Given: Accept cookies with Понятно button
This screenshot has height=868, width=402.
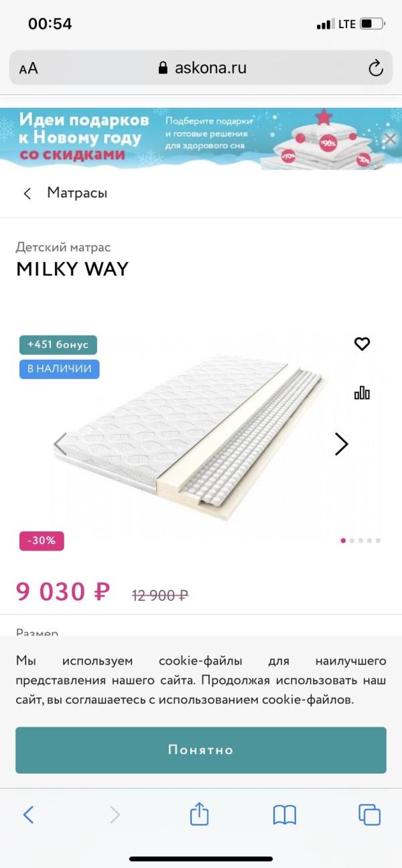Looking at the screenshot, I should [x=201, y=750].
